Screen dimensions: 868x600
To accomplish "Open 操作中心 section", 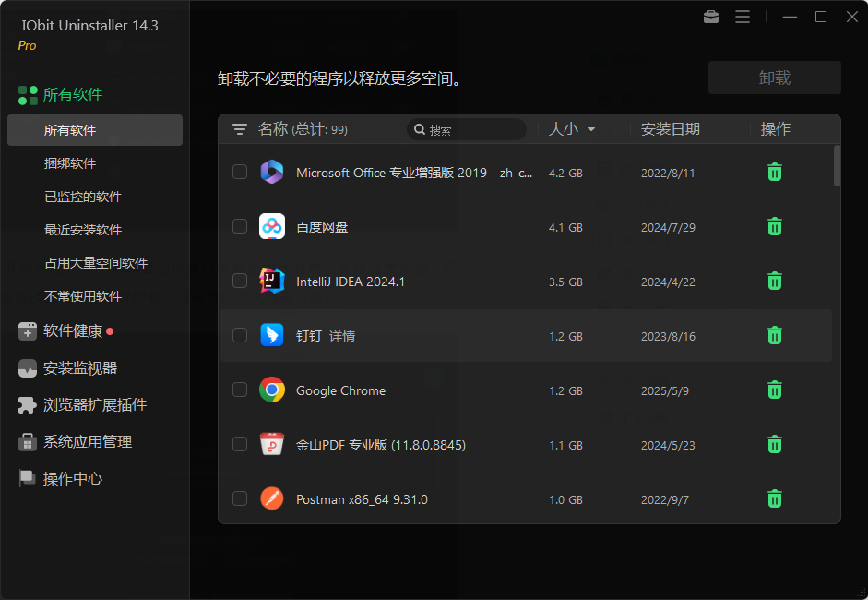I will pyautogui.click(x=73, y=478).
